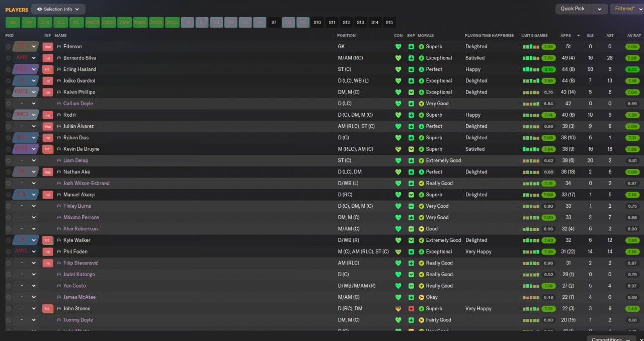Click Callum Doyle's Very Good morale icon
This screenshot has width=644, height=341.
point(421,104)
